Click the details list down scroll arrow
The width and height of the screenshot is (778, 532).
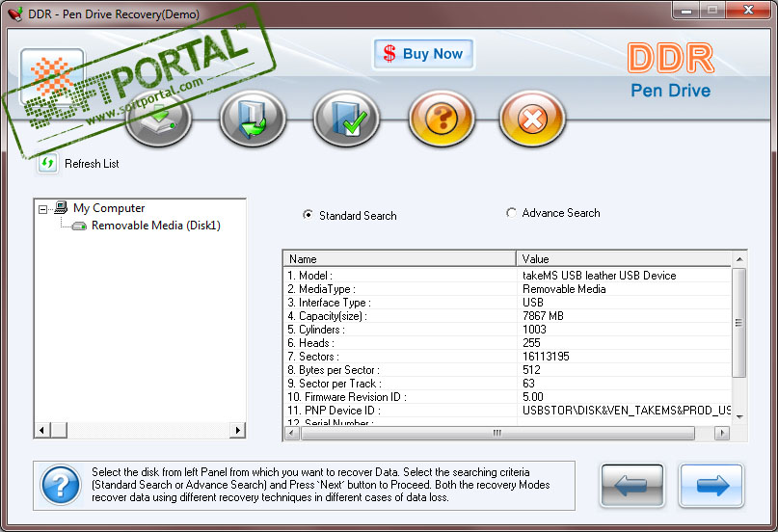[x=739, y=417]
